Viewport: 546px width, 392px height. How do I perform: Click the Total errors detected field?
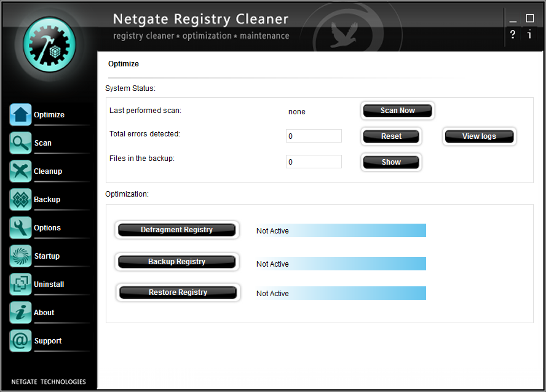point(314,136)
